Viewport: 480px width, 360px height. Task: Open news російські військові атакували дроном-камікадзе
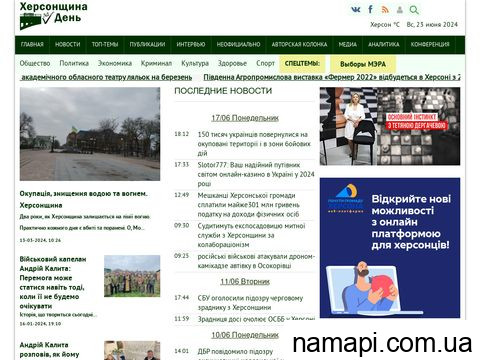click(256, 261)
